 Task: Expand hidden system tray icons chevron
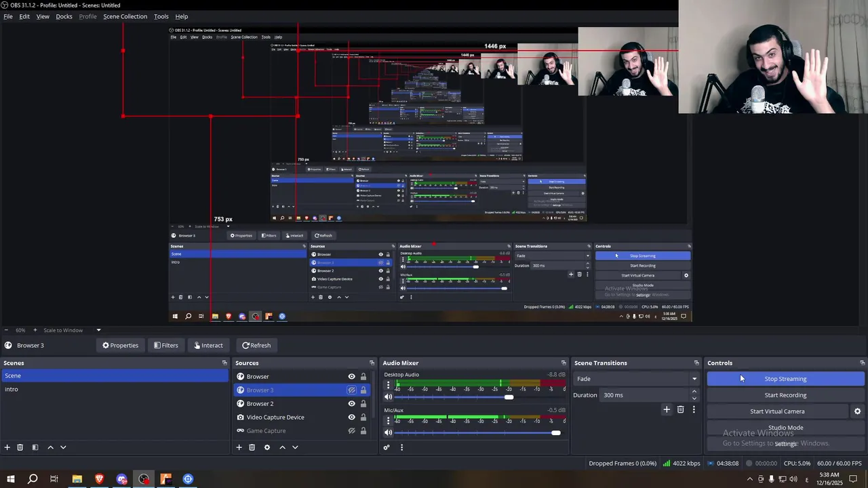coord(749,479)
